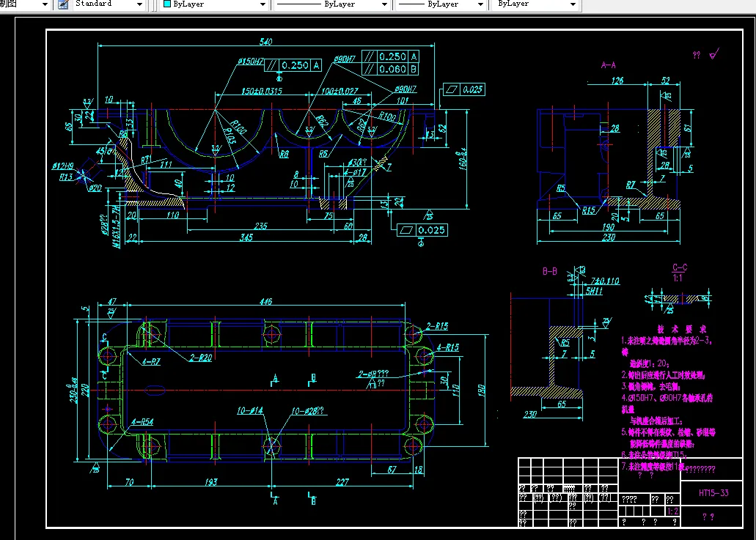Select the 5H11 dimension text
This screenshot has height=540, width=756.
click(x=594, y=292)
